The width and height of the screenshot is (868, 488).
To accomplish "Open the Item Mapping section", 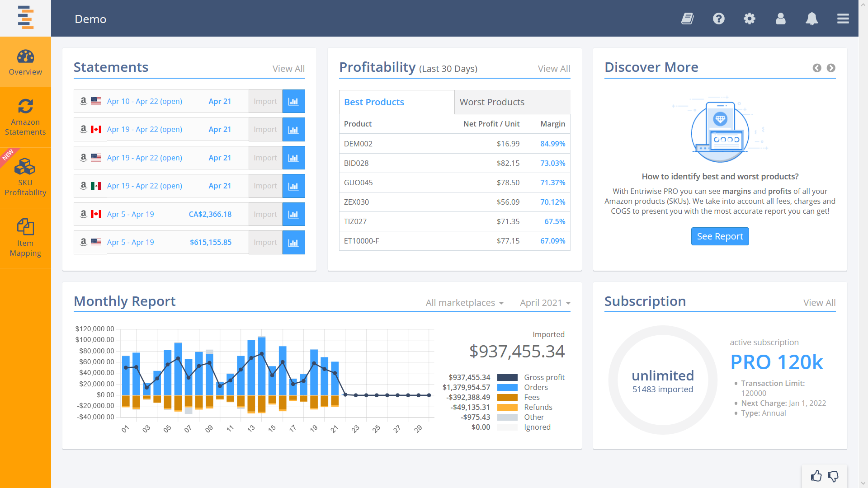I will click(25, 237).
